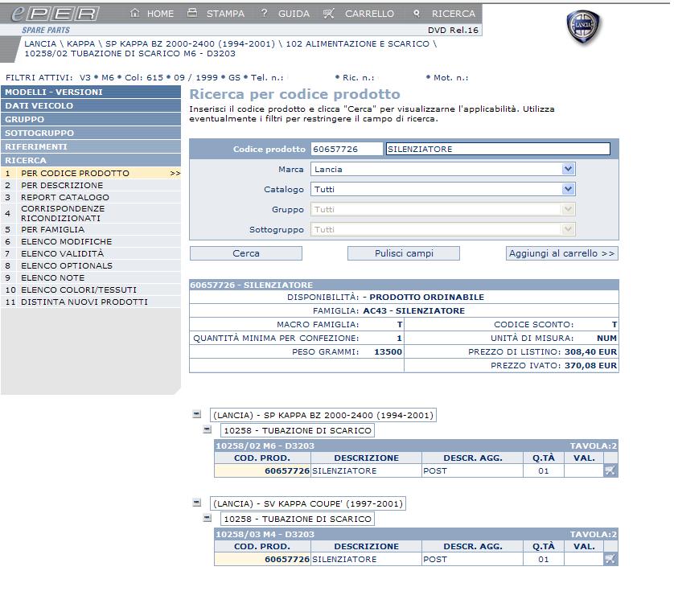Open the Catalogo dropdown
The height and width of the screenshot is (616, 674).
pos(442,189)
